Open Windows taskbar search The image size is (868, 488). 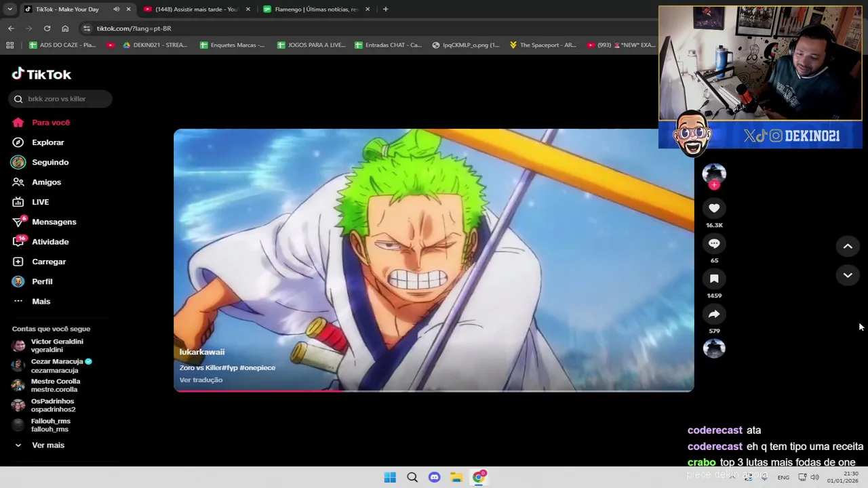[412, 477]
